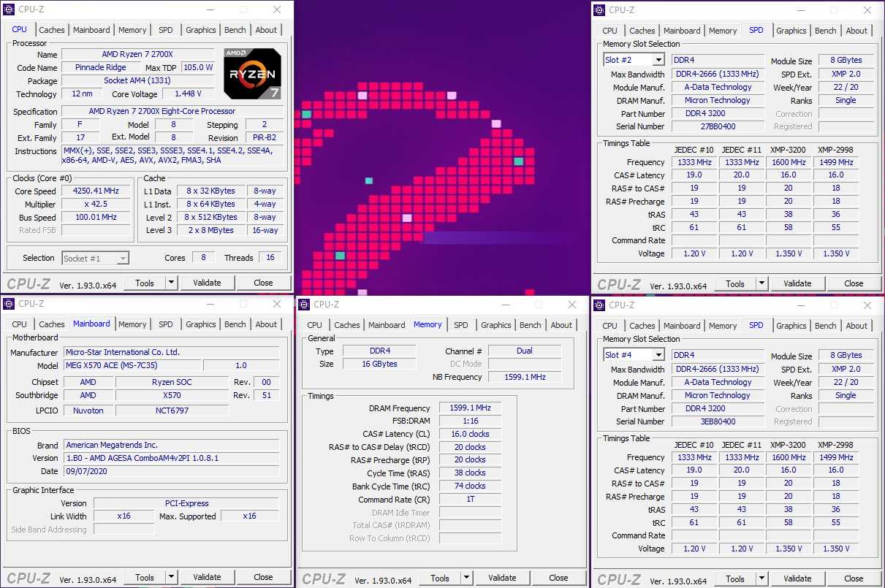Screen dimensions: 885x588
Task: Click the CPU-Z title icon in the Mainboard window
Action: click(x=10, y=304)
